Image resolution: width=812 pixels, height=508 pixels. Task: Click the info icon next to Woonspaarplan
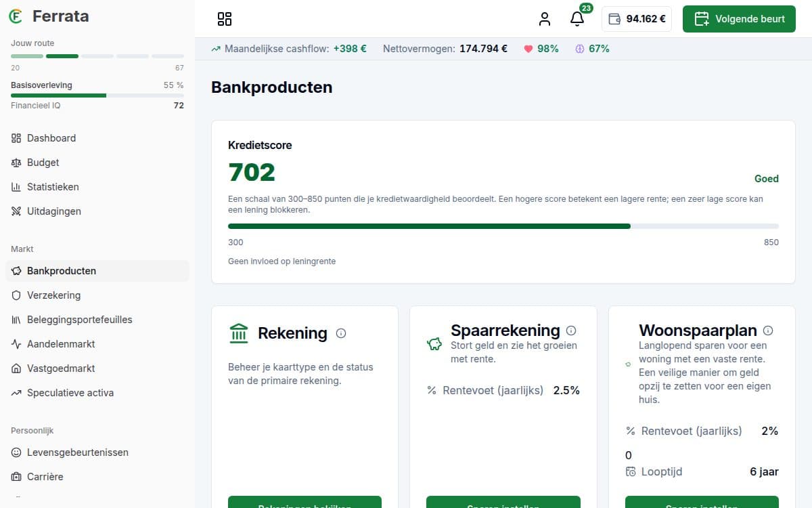768,331
